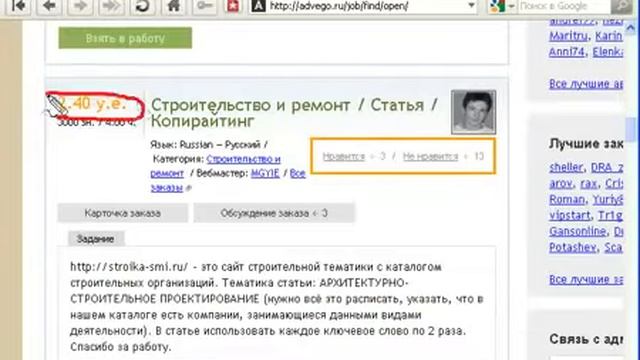Open arov customer link
Screen dimensions: 640x360
[x=561, y=184]
